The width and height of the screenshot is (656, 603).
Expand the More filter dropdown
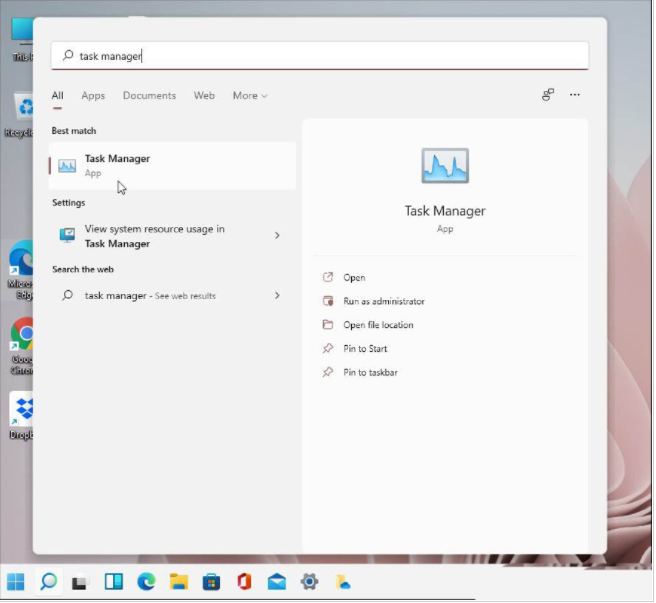click(250, 96)
